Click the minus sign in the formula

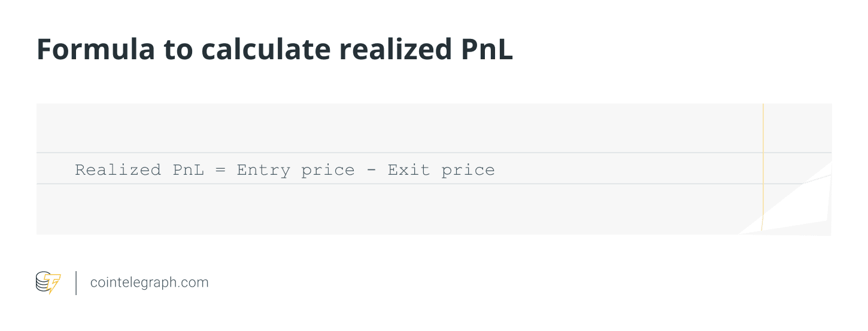coord(371,170)
